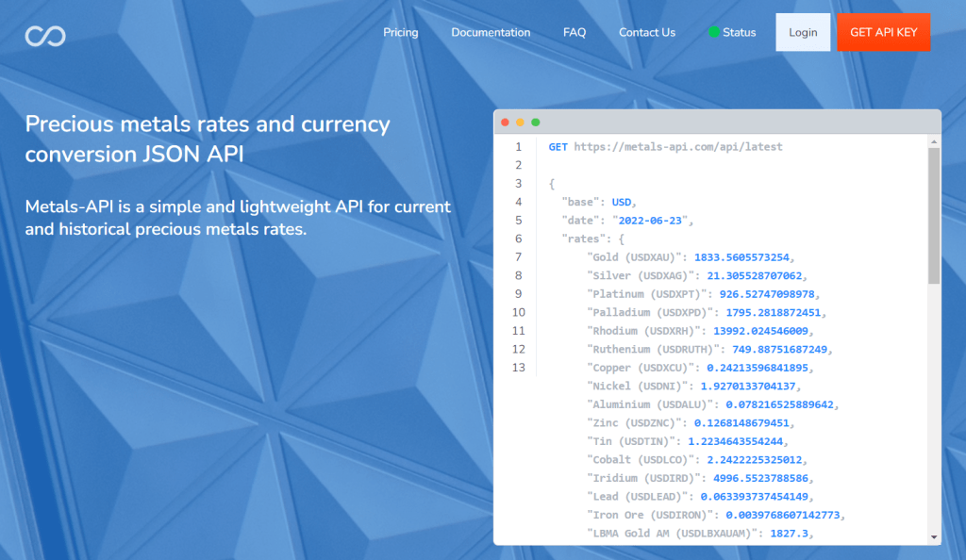The width and height of the screenshot is (966, 560).
Task: Click the Gold rate 1833.5605573254
Action: click(x=741, y=257)
